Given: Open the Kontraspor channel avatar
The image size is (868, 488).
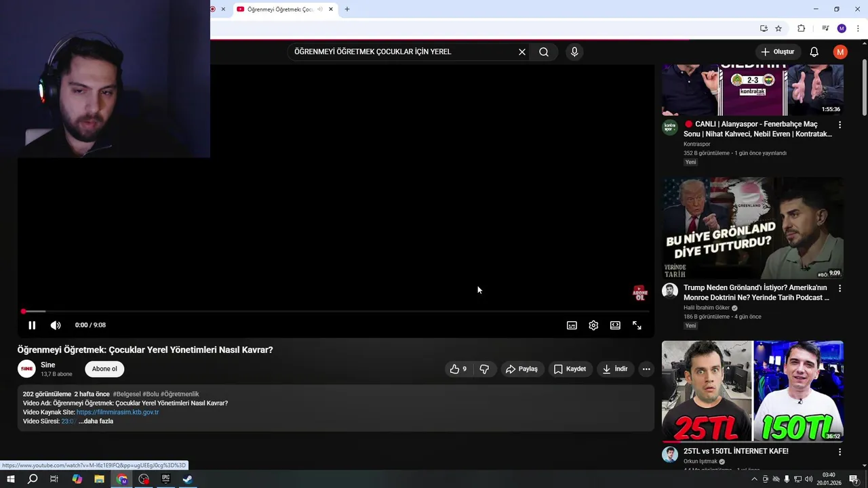Looking at the screenshot, I should (670, 127).
